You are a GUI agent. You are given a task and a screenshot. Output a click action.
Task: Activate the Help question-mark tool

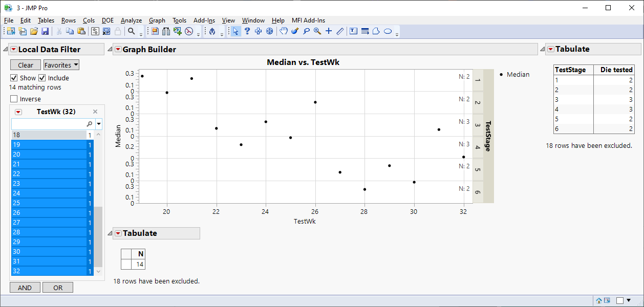pyautogui.click(x=247, y=31)
